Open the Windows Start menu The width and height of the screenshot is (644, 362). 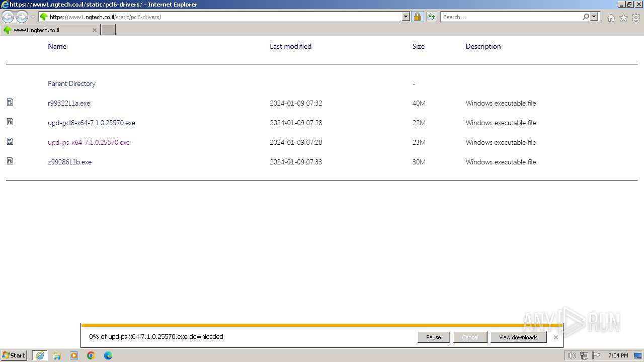(14, 355)
